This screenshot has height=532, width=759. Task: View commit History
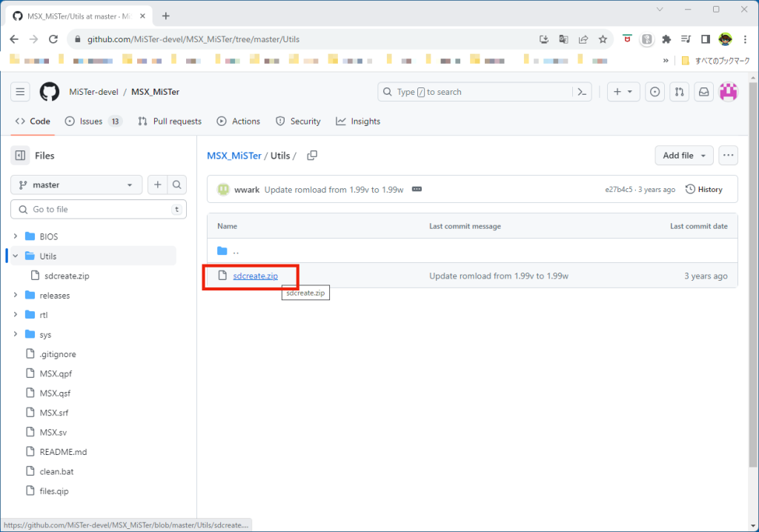pyautogui.click(x=703, y=190)
